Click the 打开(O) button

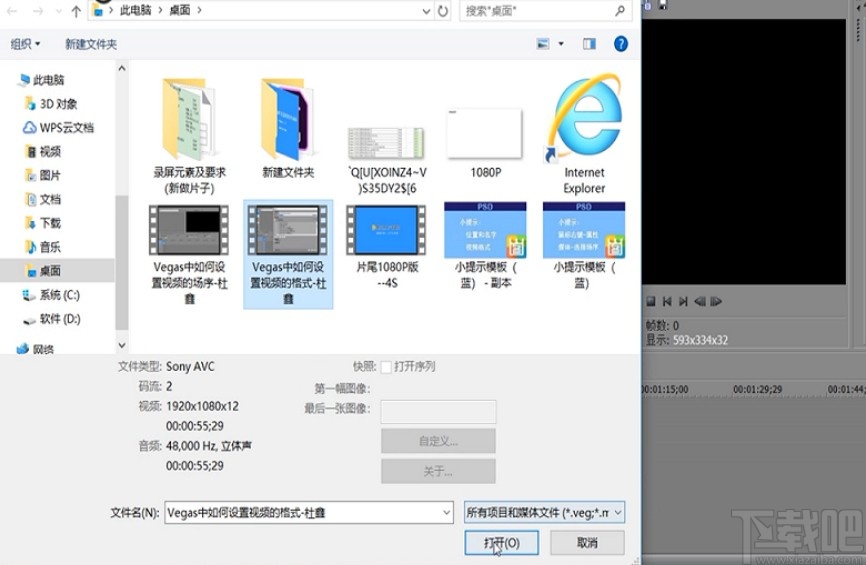[x=501, y=543]
